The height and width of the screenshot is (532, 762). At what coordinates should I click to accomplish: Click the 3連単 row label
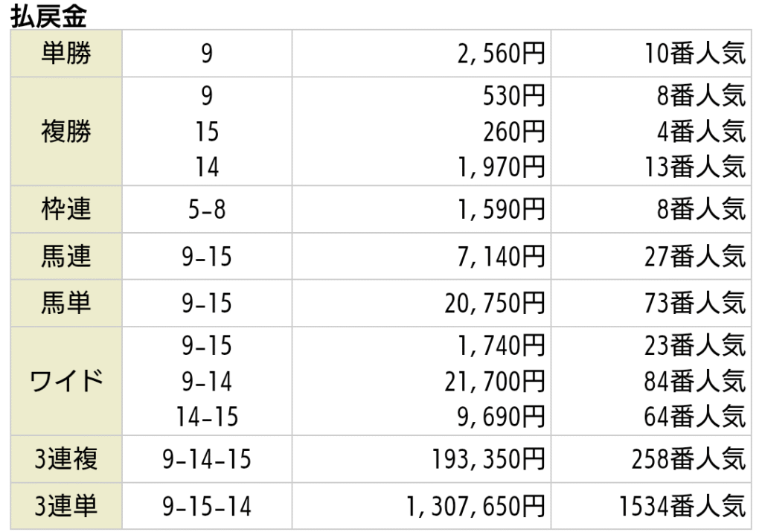[66, 506]
